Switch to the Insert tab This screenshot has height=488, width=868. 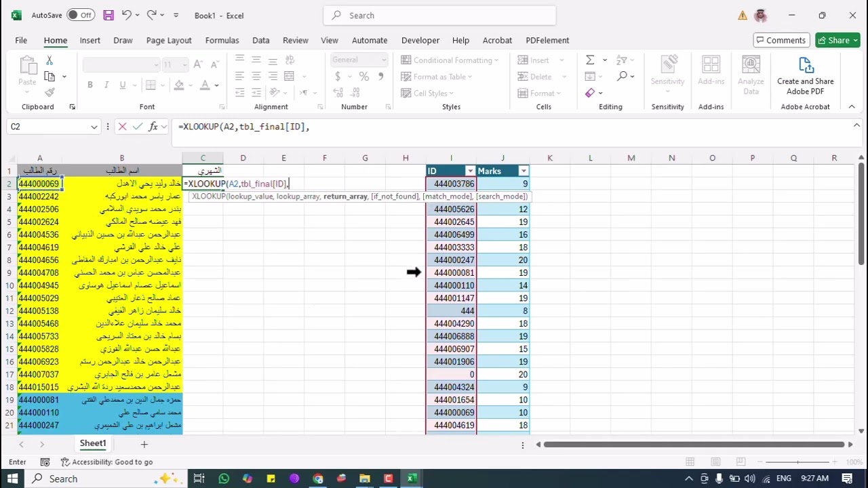coord(90,40)
